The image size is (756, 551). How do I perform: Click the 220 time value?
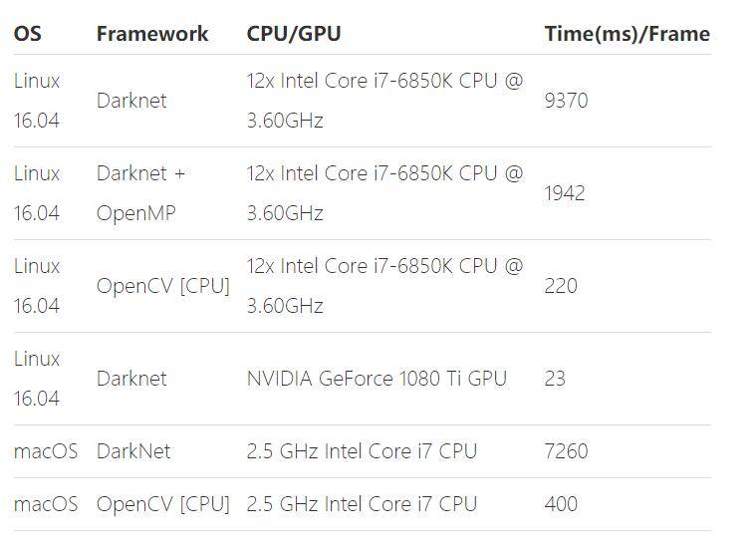tap(561, 286)
